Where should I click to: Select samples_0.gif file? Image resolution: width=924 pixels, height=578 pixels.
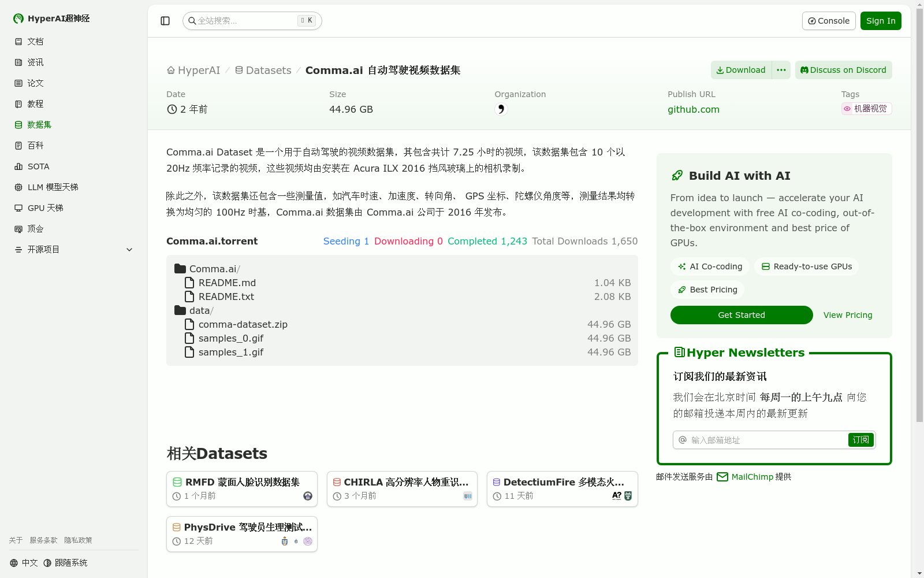click(x=402, y=338)
